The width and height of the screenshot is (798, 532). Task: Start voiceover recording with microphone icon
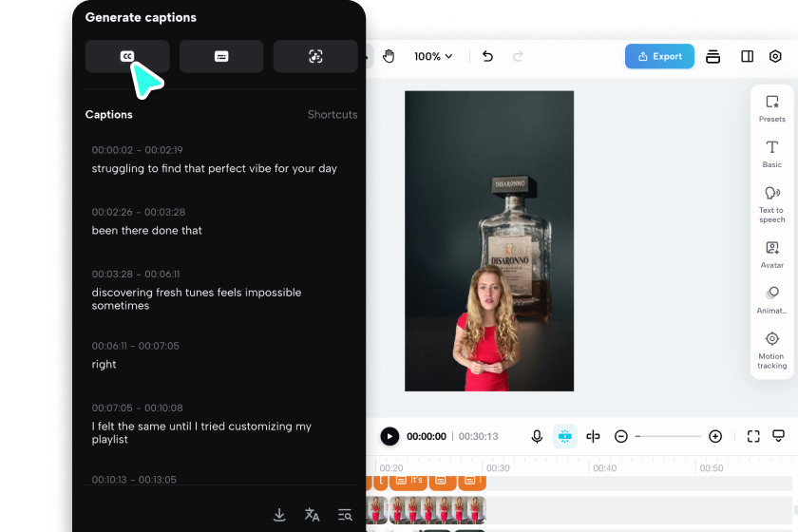pyautogui.click(x=537, y=436)
